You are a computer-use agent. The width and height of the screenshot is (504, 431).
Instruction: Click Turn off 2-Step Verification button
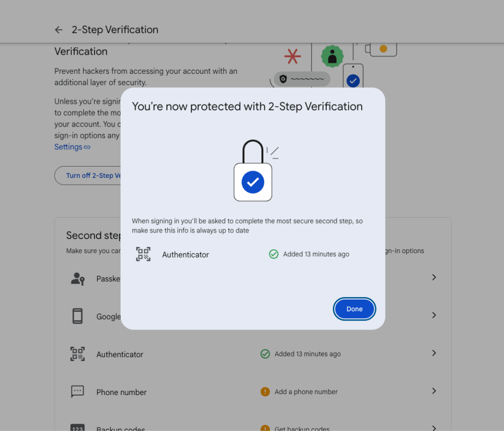88,176
